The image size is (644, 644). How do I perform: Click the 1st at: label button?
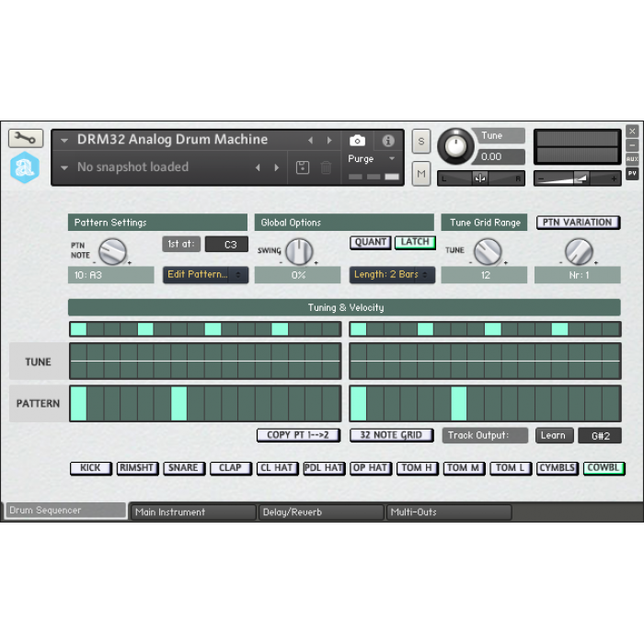click(181, 244)
